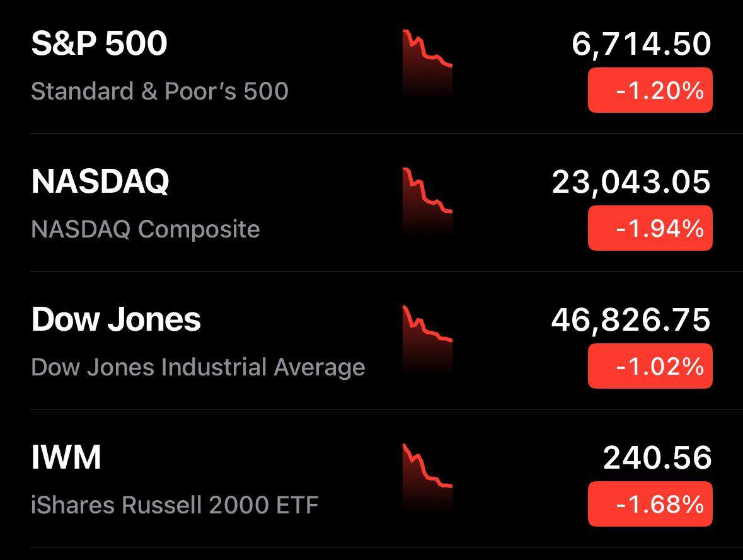Click the NASDAQ price 23,043.05
Screen dimensions: 743x560
(631, 182)
